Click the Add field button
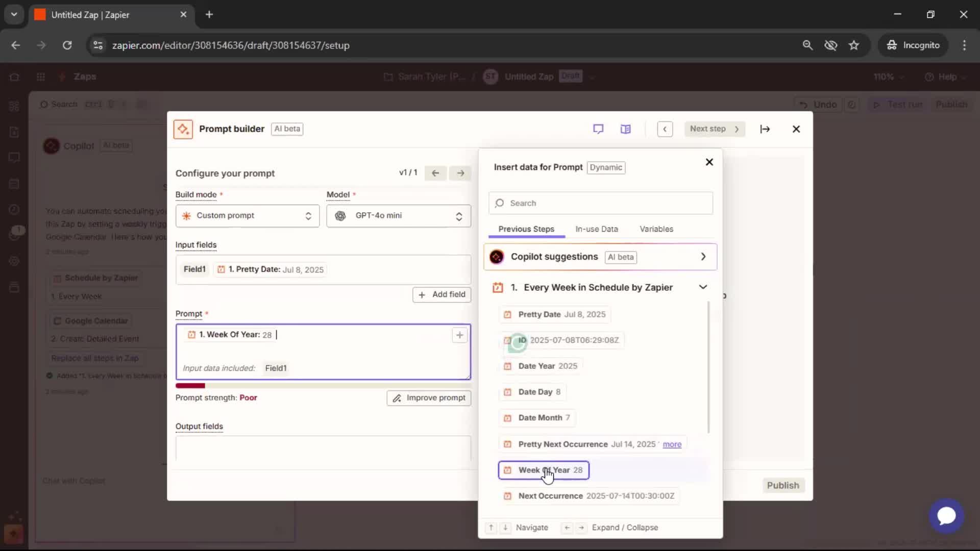The width and height of the screenshot is (980, 551). click(x=442, y=294)
